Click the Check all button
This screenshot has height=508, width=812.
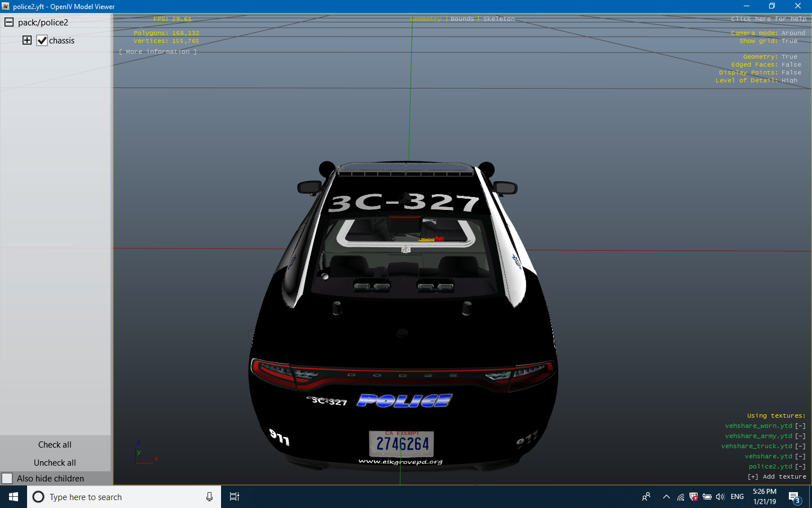tap(55, 445)
